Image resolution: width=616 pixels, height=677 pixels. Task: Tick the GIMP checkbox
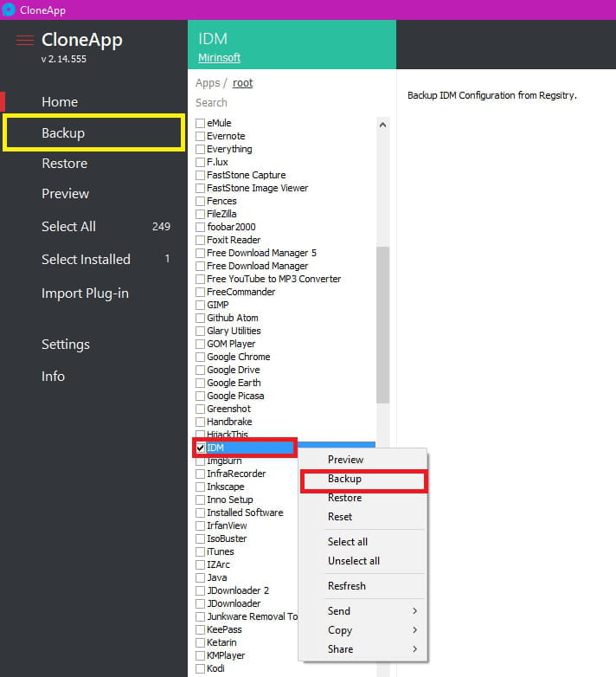(x=200, y=306)
